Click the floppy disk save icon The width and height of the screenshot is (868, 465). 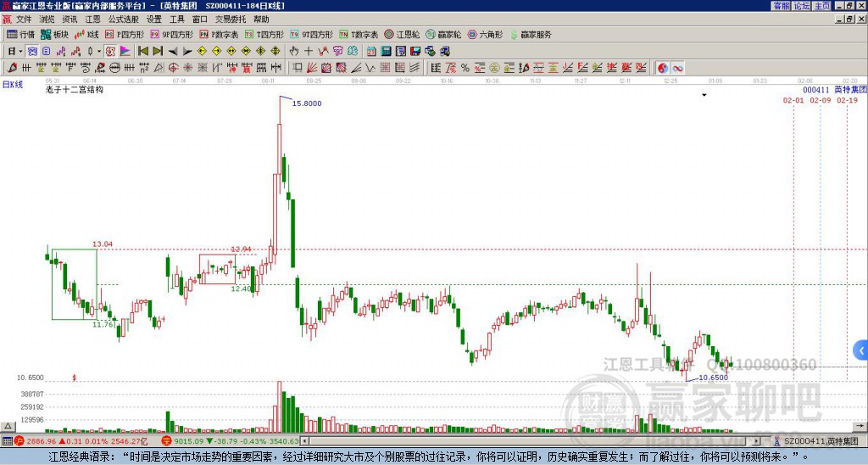415,52
